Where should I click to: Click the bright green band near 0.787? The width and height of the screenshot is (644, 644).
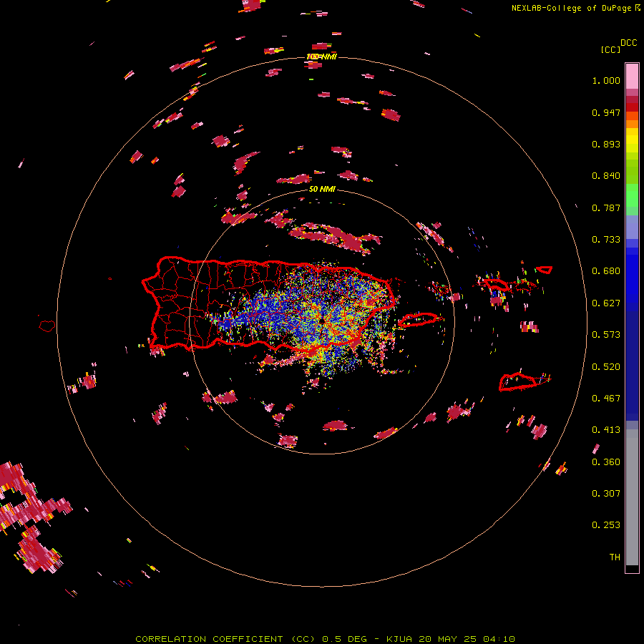632,195
